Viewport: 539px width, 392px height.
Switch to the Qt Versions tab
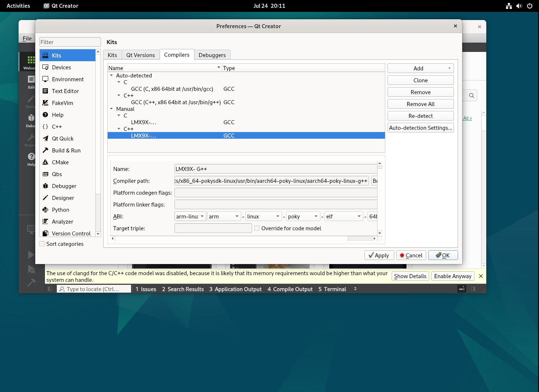(141, 55)
